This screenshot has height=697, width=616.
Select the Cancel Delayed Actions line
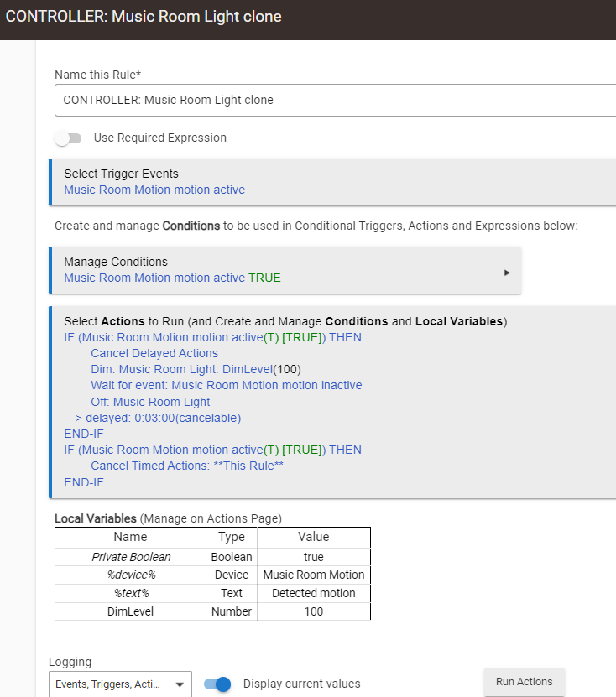tap(154, 353)
